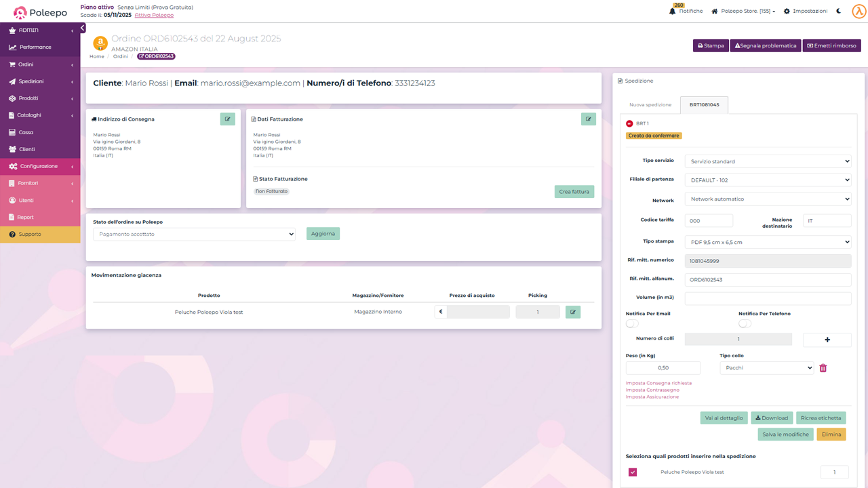Toggle dark mode moon icon
Image resolution: width=868 pixels, height=488 pixels.
839,12
